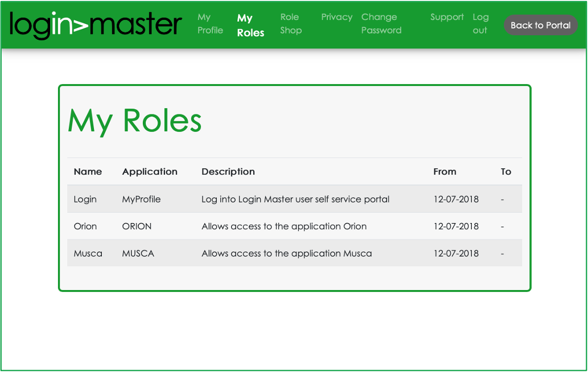Open the Support page
Viewport: 588px width, 372px height.
447,17
